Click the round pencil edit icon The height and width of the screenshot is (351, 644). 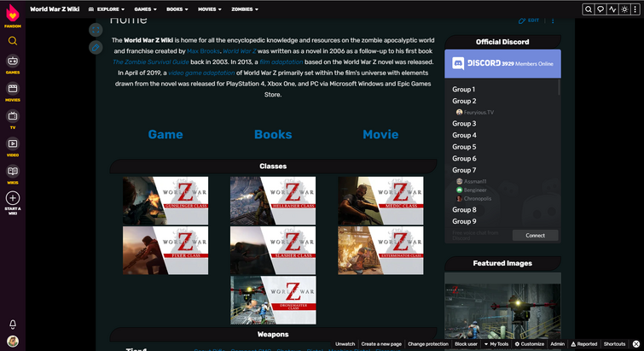(96, 47)
